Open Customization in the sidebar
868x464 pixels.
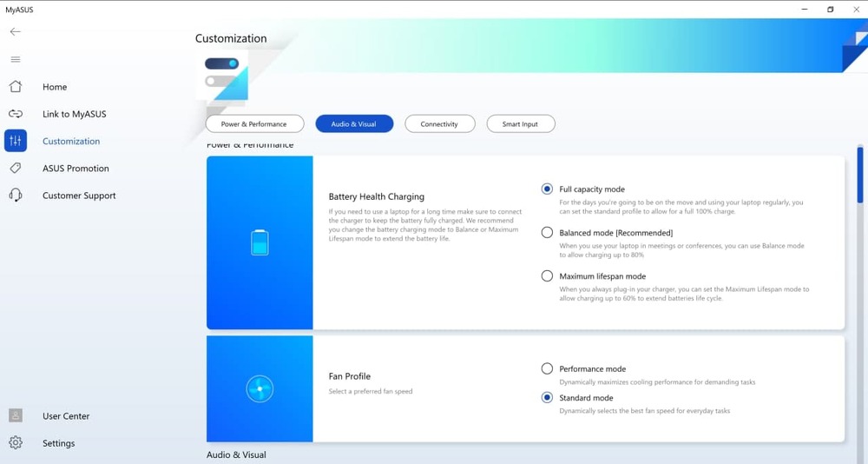point(71,142)
